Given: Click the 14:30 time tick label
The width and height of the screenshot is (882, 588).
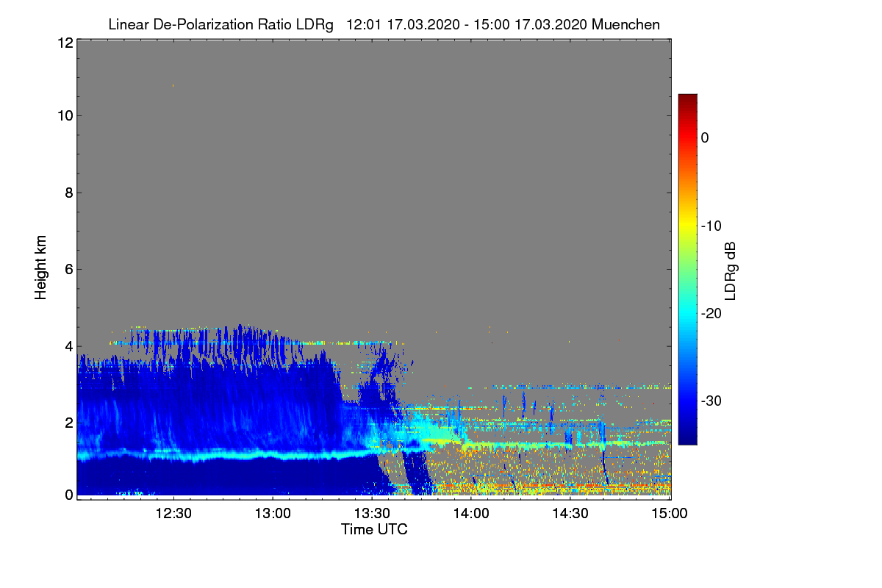Looking at the screenshot, I should coord(571,514).
